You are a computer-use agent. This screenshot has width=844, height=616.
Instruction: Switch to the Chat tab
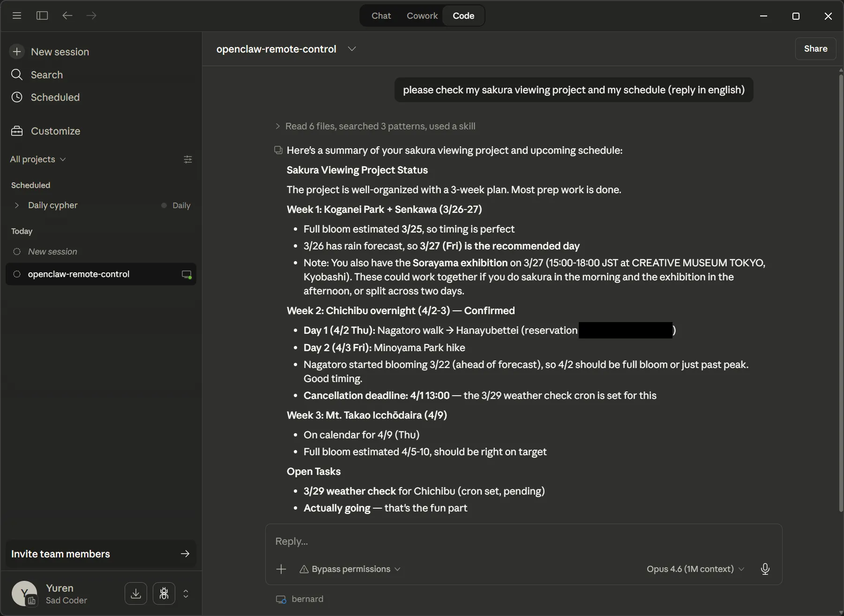pos(381,15)
